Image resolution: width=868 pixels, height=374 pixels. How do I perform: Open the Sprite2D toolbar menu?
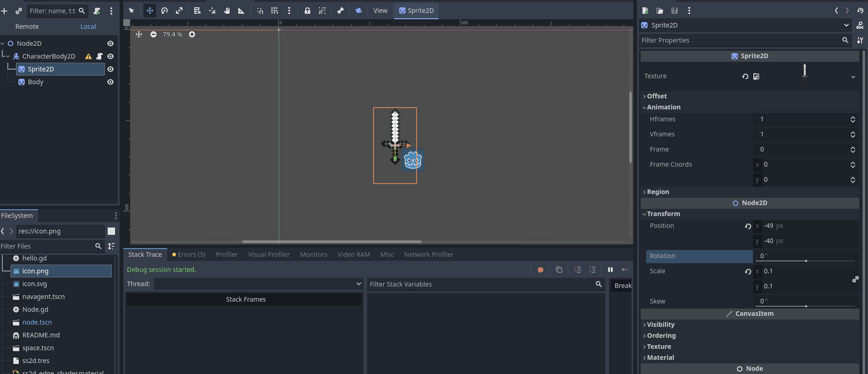(x=416, y=11)
